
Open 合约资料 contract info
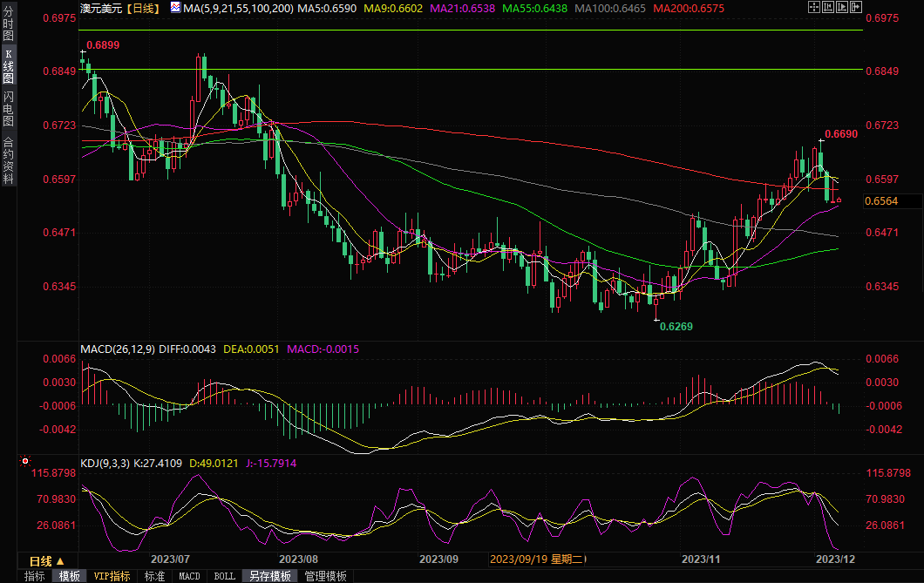click(8, 160)
